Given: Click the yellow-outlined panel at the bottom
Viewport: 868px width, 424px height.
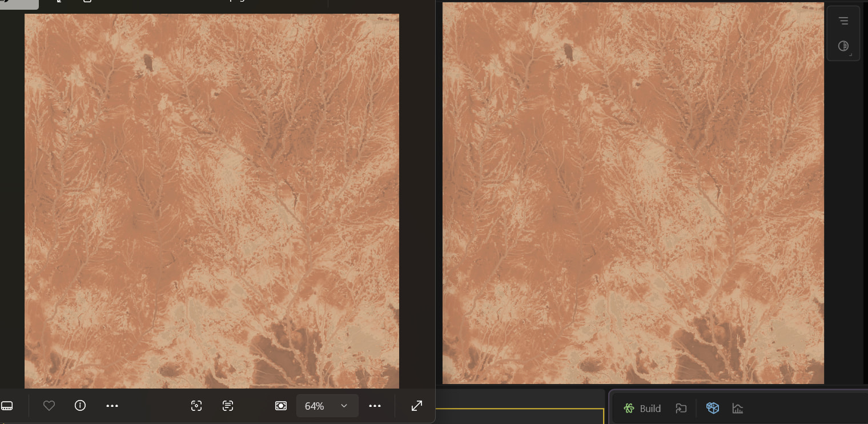Looking at the screenshot, I should coord(519,416).
